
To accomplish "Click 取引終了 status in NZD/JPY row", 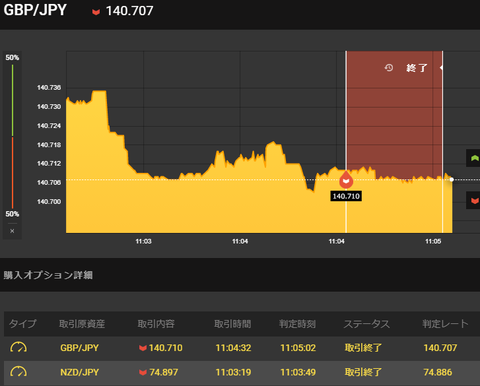I will tap(363, 372).
